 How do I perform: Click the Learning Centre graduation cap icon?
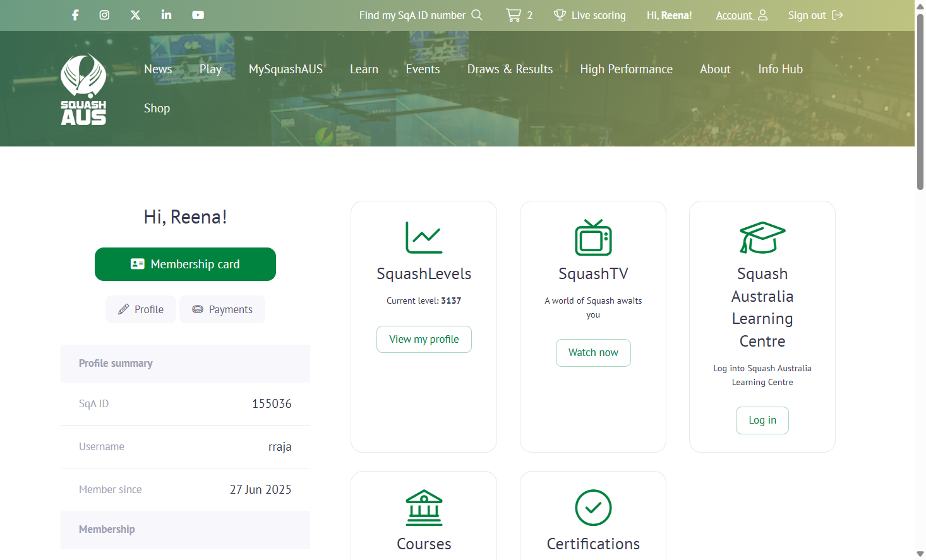pyautogui.click(x=762, y=237)
